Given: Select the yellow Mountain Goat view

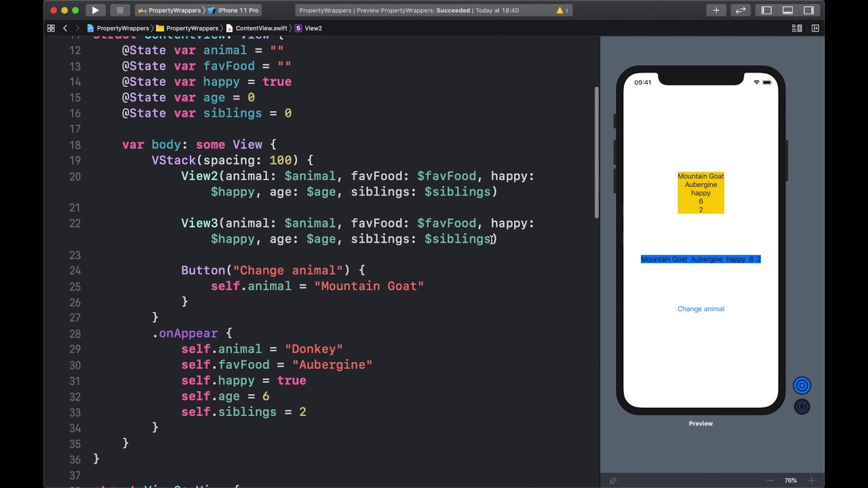Looking at the screenshot, I should click(701, 193).
